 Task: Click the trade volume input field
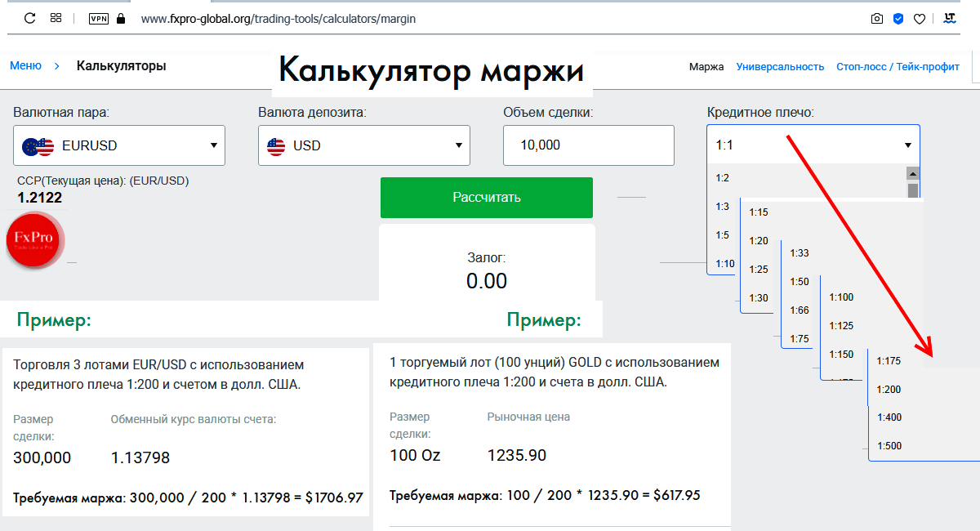(589, 145)
